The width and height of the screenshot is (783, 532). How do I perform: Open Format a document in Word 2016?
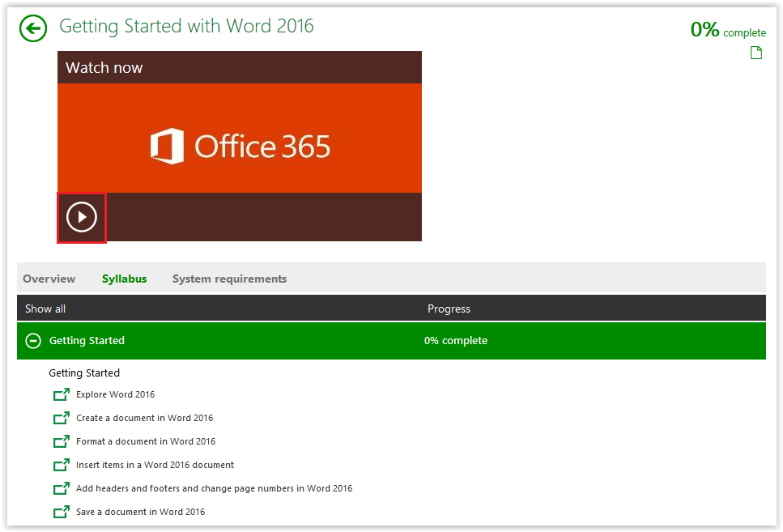146,441
